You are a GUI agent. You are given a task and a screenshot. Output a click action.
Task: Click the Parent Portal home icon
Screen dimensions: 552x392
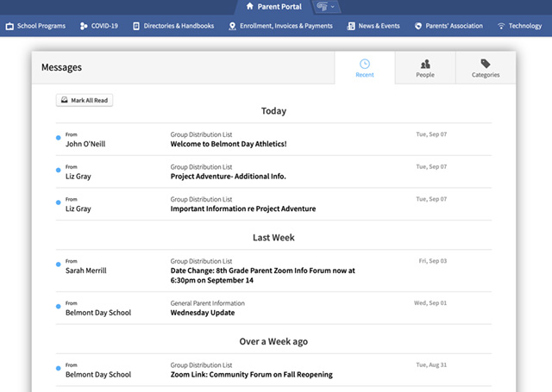[250, 7]
